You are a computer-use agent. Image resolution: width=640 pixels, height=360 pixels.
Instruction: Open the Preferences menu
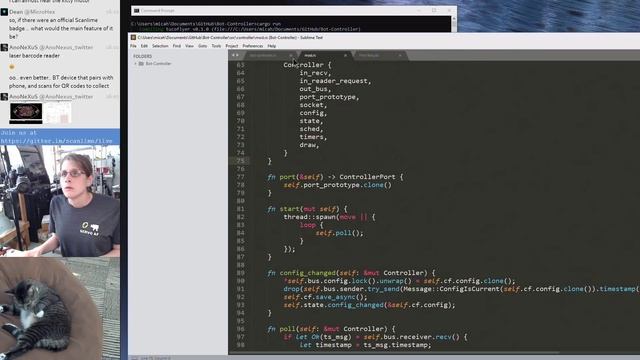point(253,46)
